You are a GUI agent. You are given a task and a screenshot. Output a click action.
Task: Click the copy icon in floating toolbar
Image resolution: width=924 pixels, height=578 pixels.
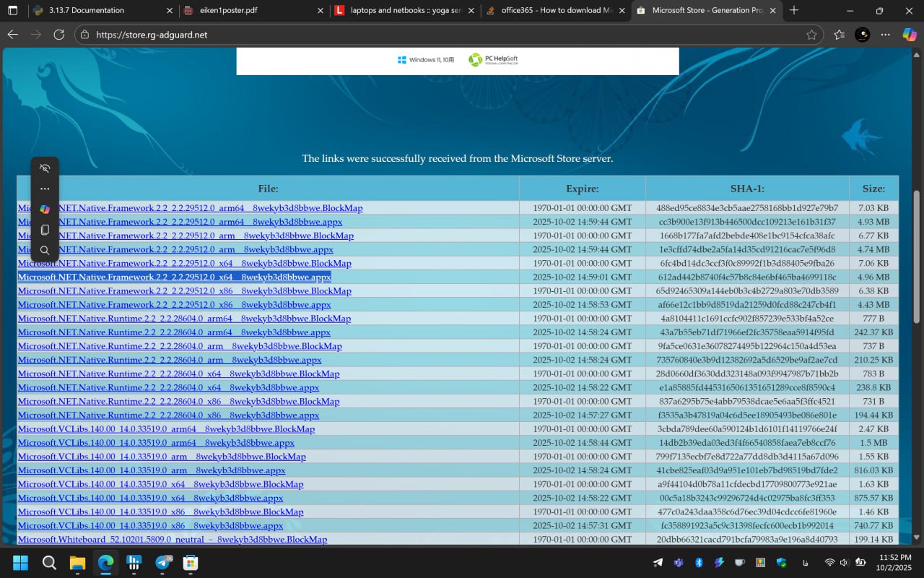45,230
